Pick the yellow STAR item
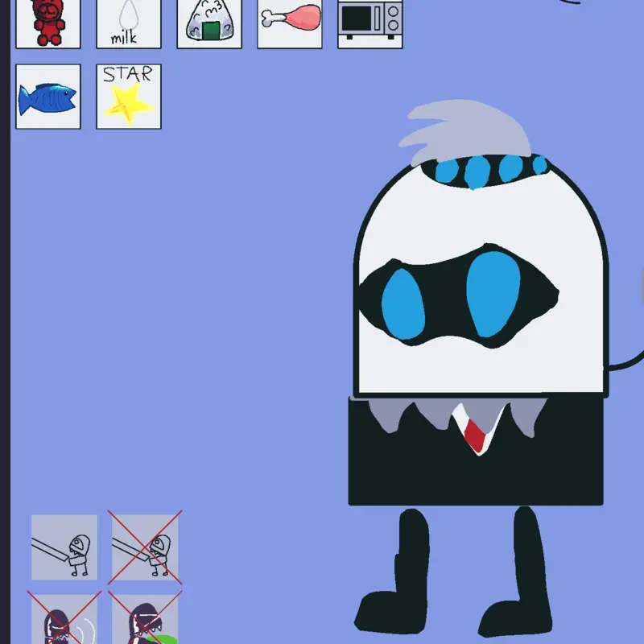The width and height of the screenshot is (644, 644). pyautogui.click(x=129, y=97)
